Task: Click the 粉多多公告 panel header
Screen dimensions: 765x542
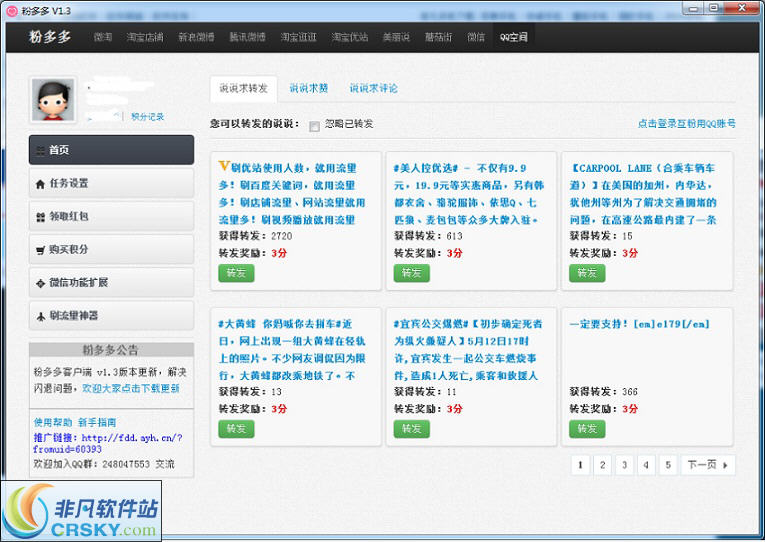Action: coord(111,350)
